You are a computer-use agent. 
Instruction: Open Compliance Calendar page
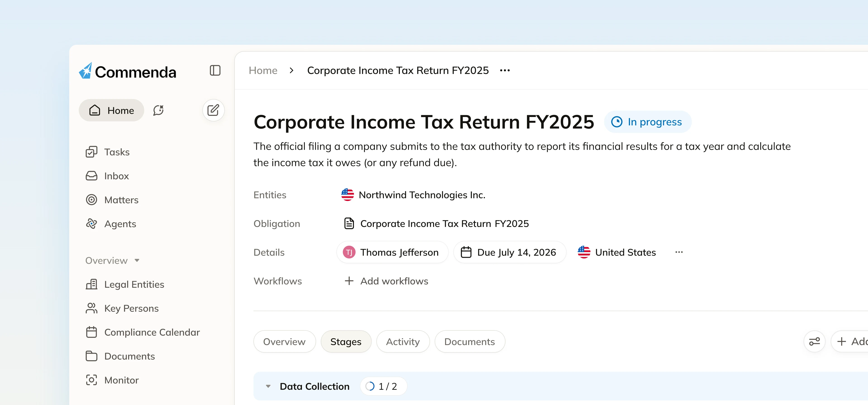click(x=142, y=333)
